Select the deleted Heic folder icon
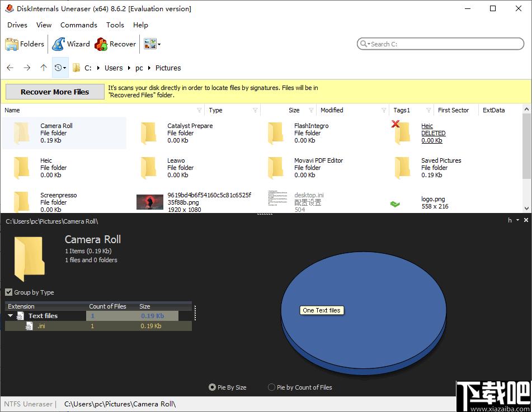This screenshot has width=532, height=412. pos(403,133)
